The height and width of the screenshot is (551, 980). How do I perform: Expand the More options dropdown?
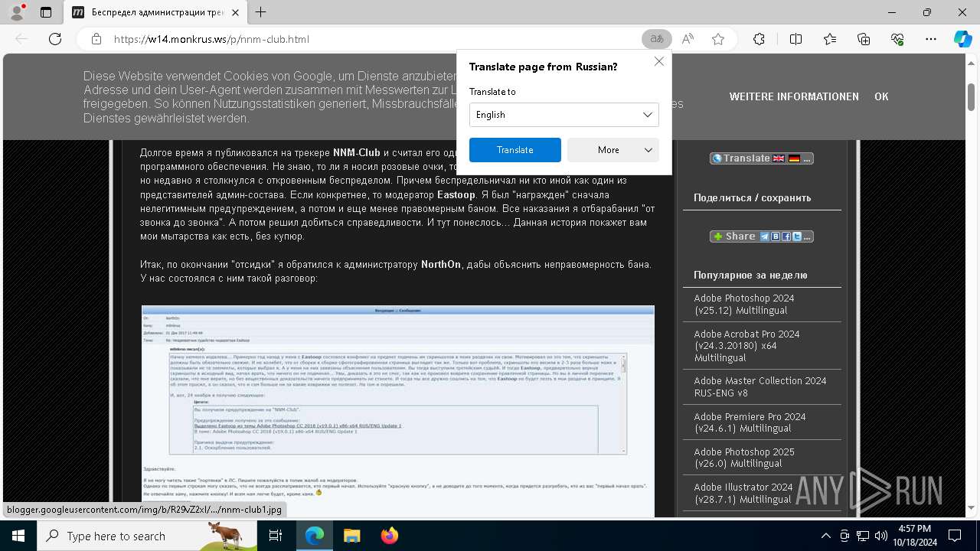tap(612, 150)
